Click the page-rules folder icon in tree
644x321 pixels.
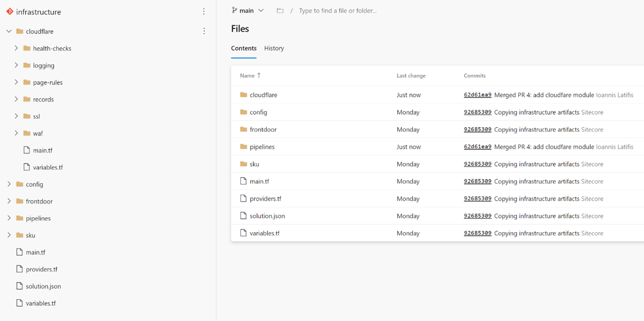click(x=27, y=82)
